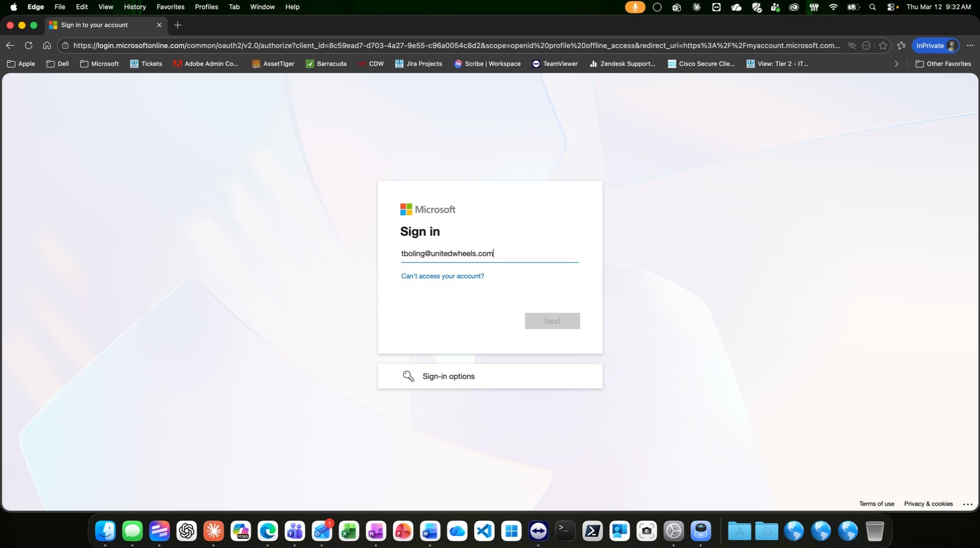Go back to the previous page
Screen dimensions: 980x548
coord(10,45)
